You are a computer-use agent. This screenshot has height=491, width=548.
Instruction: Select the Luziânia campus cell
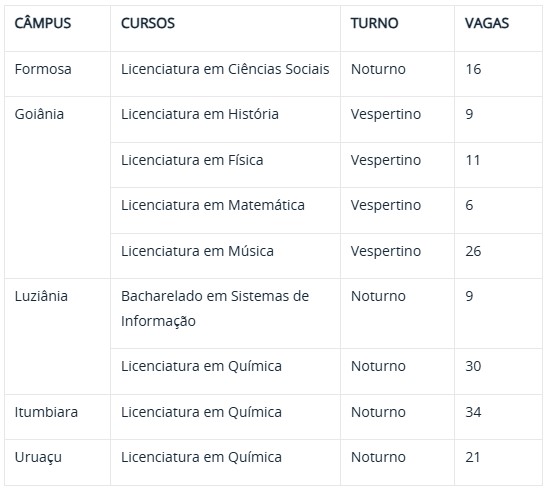(41, 296)
